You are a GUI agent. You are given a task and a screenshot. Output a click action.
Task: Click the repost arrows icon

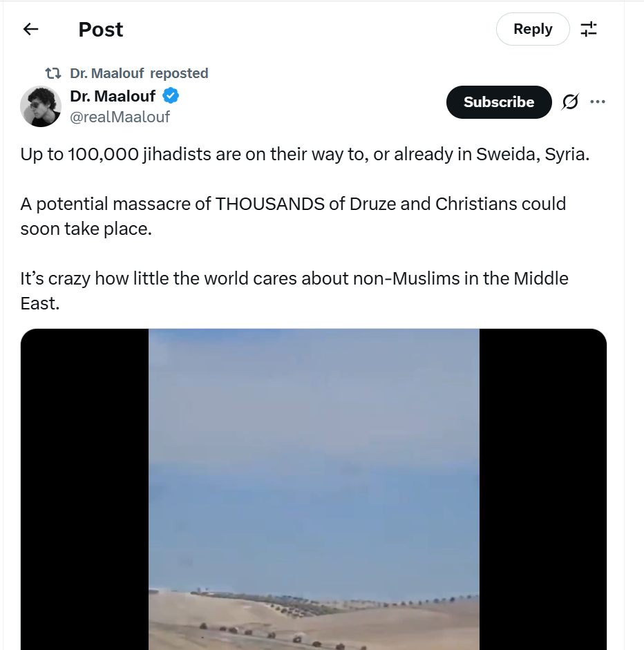pos(53,73)
